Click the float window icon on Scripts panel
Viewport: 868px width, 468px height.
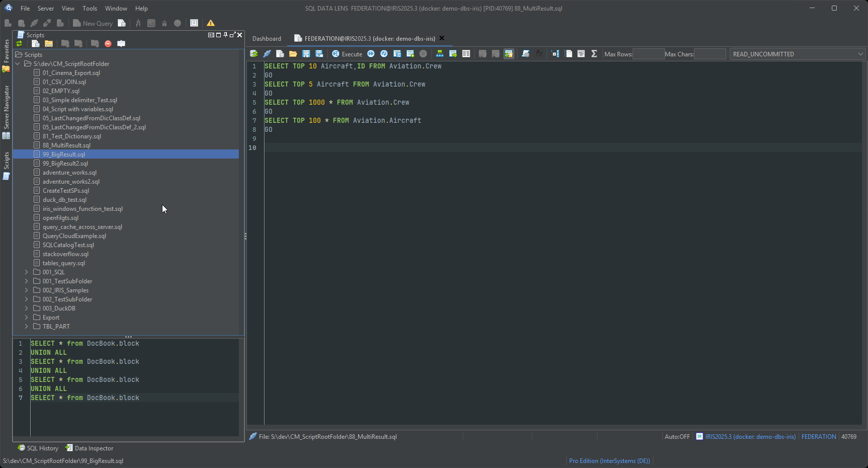(x=232, y=35)
